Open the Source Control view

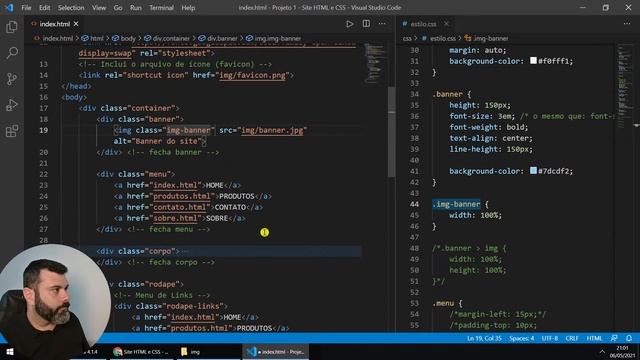[x=12, y=79]
